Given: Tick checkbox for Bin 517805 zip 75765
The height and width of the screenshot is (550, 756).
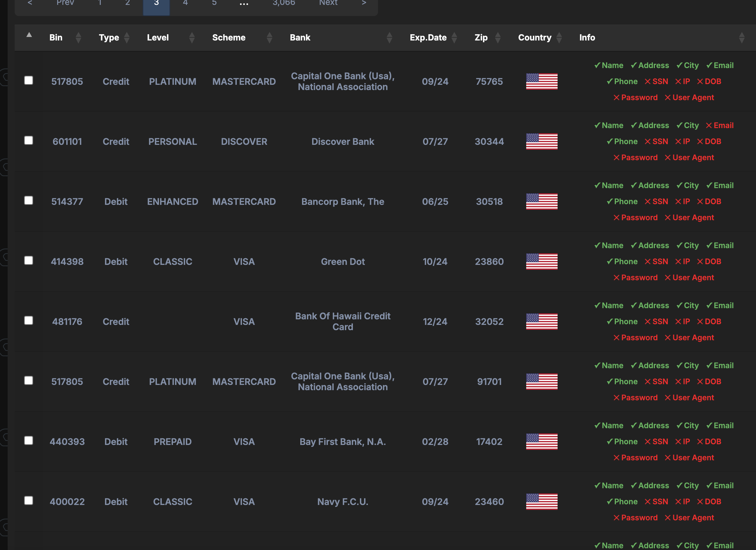Looking at the screenshot, I should 29,80.
